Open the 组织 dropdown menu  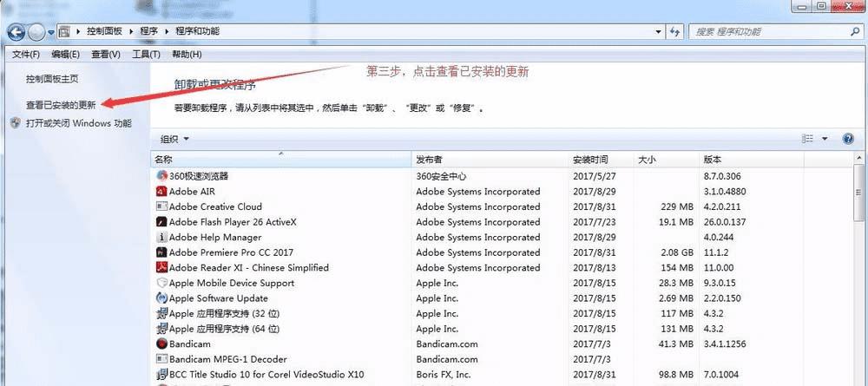pyautogui.click(x=174, y=139)
